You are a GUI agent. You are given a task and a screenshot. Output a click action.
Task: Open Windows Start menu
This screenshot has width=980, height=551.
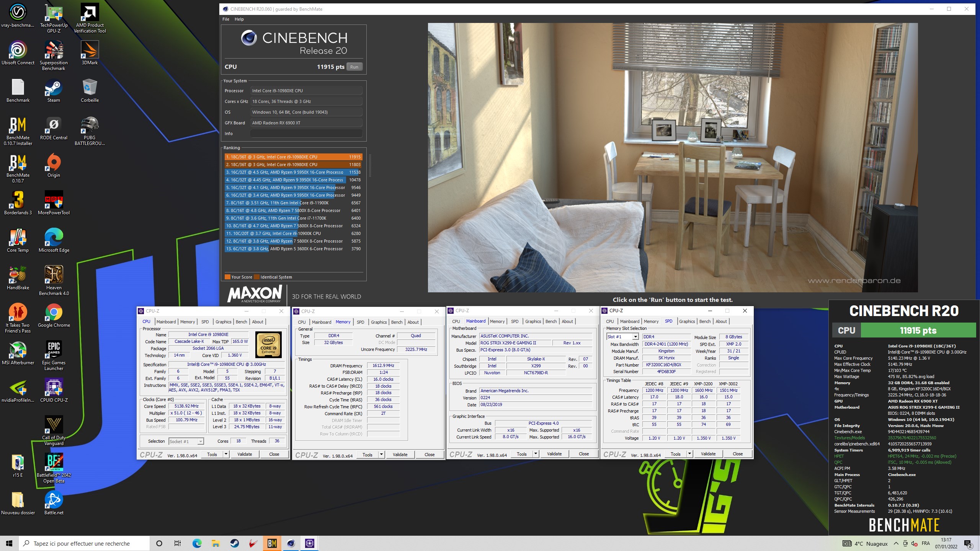[x=9, y=543]
